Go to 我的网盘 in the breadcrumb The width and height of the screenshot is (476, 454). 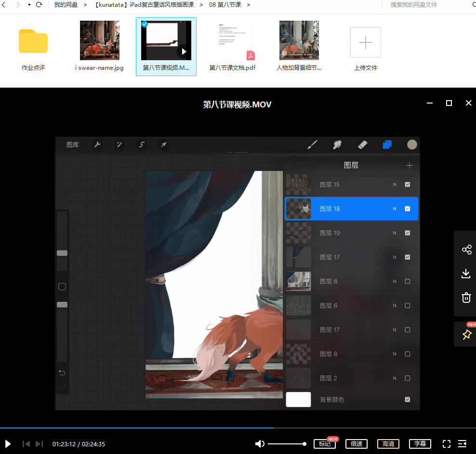(66, 5)
